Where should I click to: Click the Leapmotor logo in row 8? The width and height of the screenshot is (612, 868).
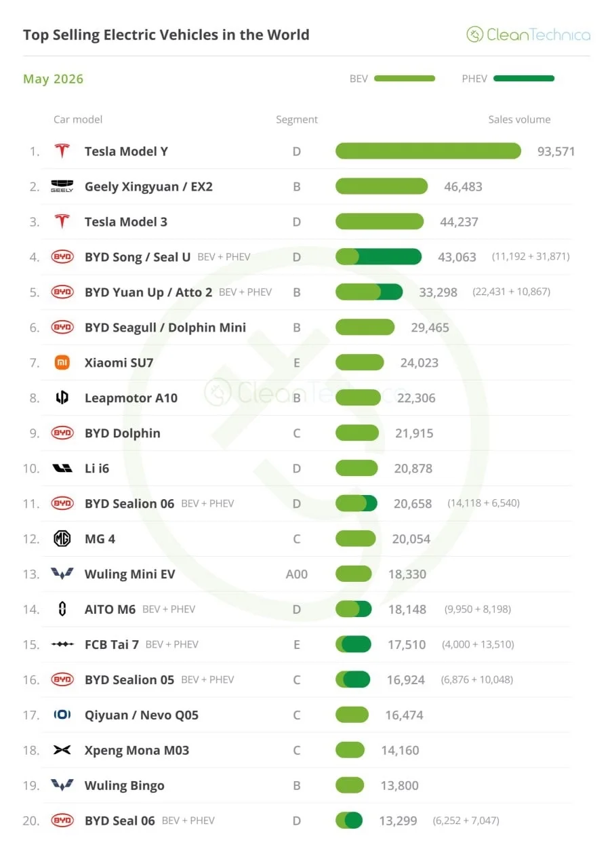pyautogui.click(x=62, y=398)
